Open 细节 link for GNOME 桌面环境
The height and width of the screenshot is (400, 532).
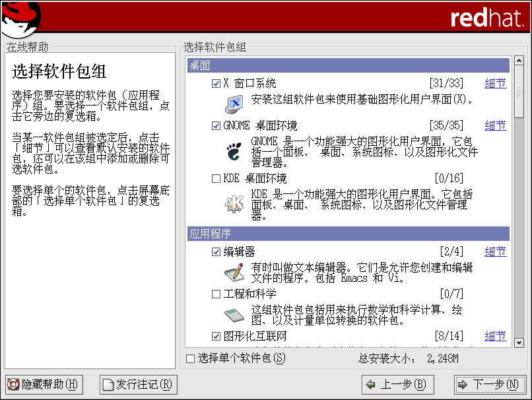pyautogui.click(x=495, y=125)
